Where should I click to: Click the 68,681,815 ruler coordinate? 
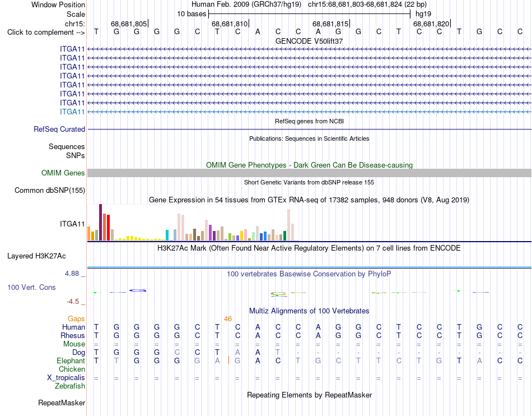330,24
